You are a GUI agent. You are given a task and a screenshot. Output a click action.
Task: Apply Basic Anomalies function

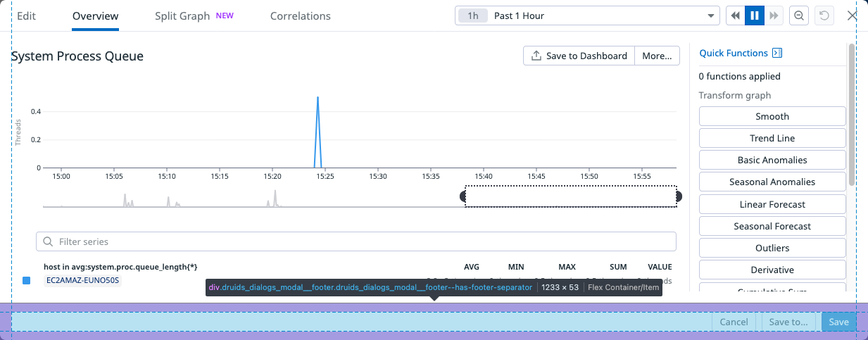(x=772, y=160)
